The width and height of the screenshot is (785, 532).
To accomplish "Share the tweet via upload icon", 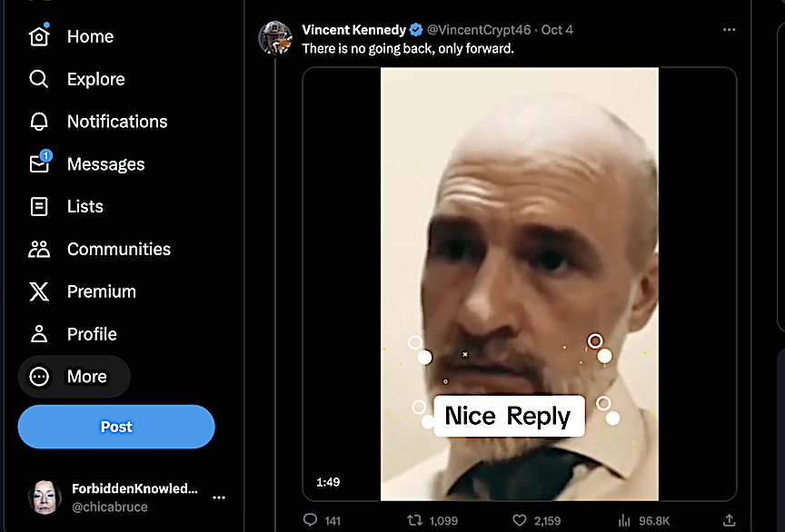I will coord(729,520).
